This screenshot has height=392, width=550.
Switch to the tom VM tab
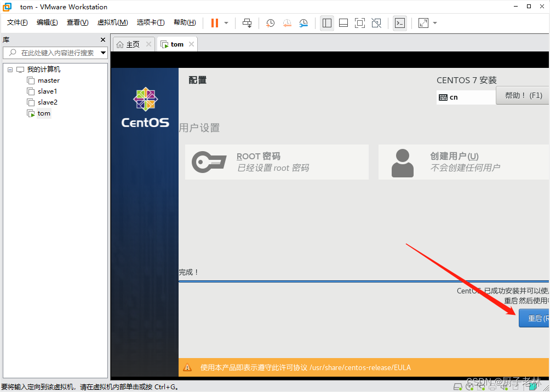pyautogui.click(x=177, y=44)
